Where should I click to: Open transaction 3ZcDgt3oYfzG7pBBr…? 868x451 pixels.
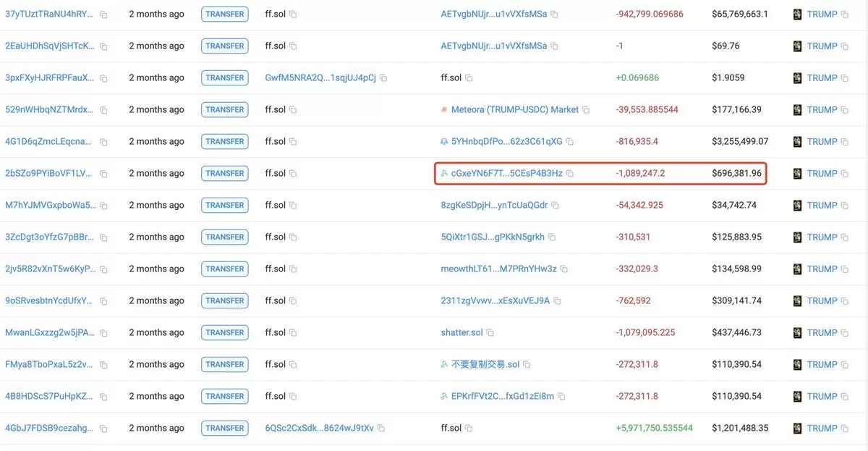[x=49, y=237]
